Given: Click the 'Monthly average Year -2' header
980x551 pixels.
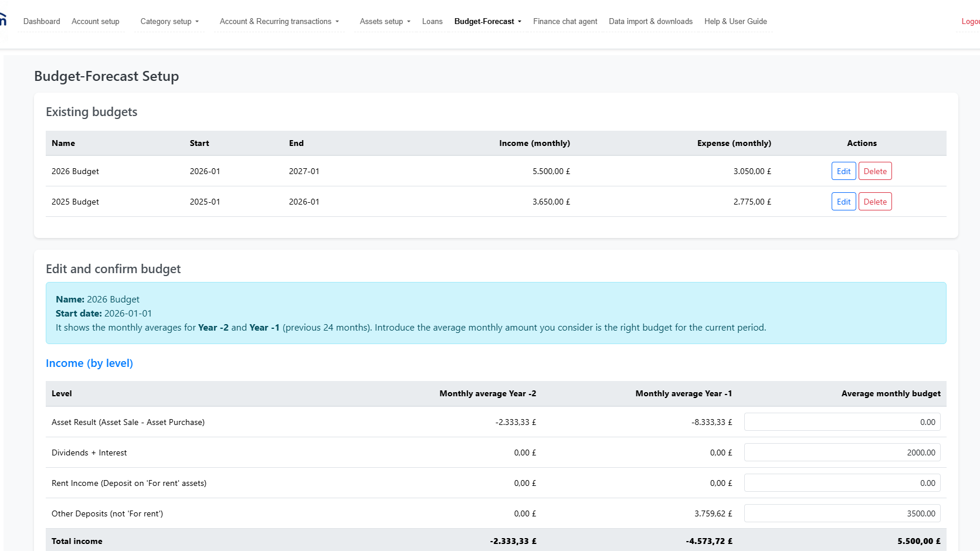Looking at the screenshot, I should tap(487, 393).
